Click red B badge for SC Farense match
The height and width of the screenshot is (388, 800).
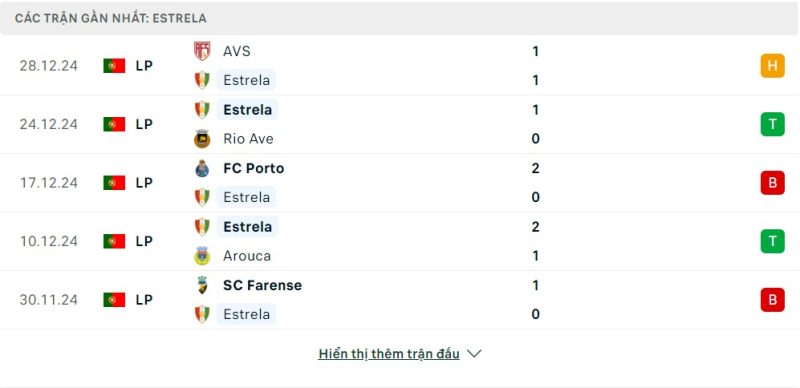pos(772,300)
